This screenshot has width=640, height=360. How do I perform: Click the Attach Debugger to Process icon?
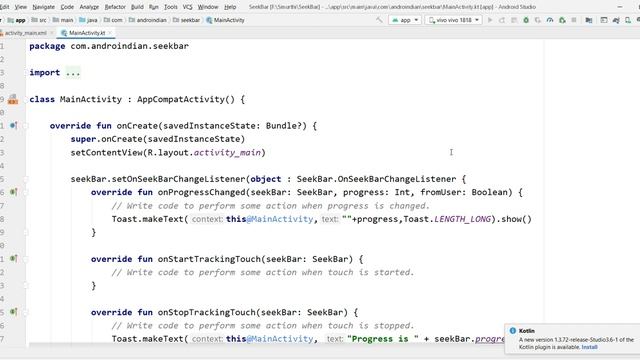(x=562, y=20)
